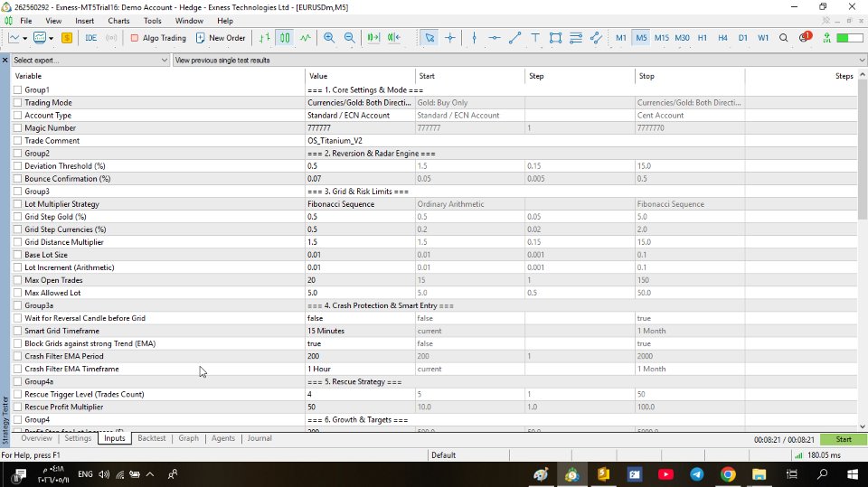868x487 pixels.
Task: Zoom out of the chart
Action: point(349,38)
